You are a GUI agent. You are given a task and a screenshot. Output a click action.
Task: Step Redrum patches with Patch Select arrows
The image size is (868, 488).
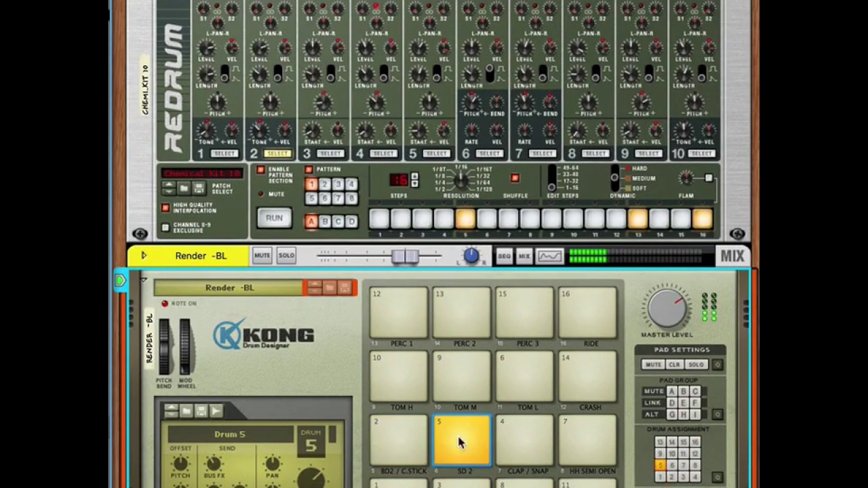point(170,188)
